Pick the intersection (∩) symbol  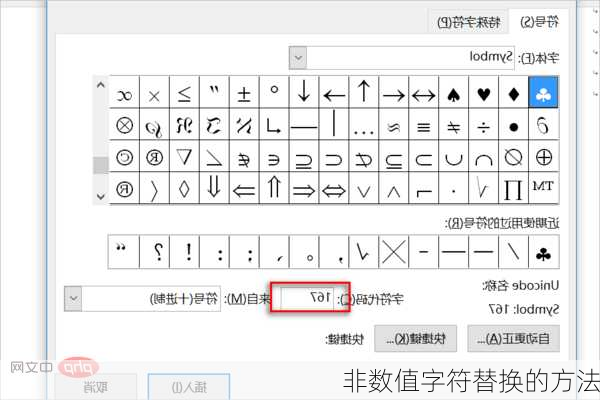484,157
